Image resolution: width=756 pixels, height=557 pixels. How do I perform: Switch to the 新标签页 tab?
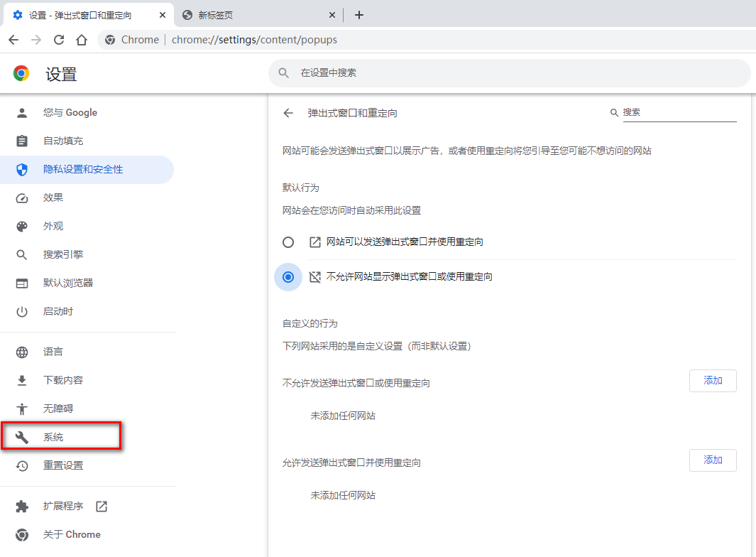(258, 15)
